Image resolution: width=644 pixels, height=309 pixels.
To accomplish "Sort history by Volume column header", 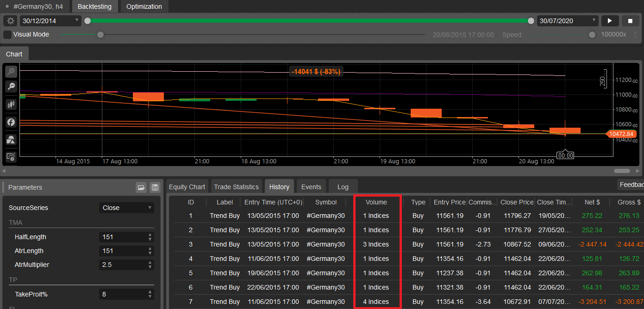I will pos(376,202).
